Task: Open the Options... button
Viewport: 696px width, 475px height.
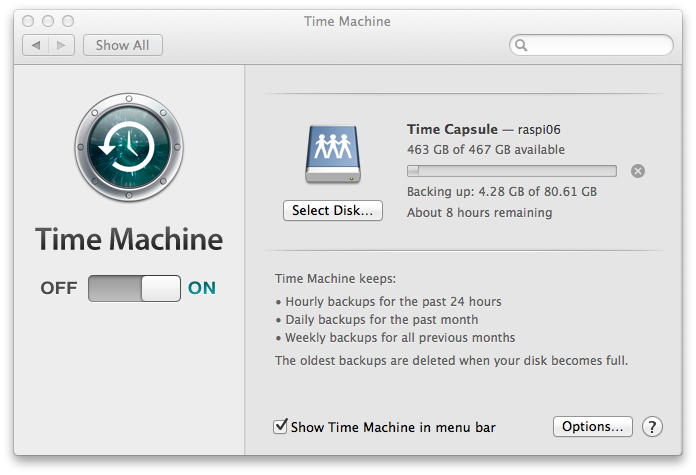Action: click(x=593, y=427)
